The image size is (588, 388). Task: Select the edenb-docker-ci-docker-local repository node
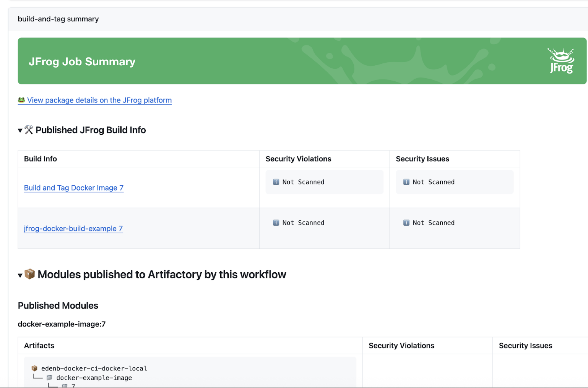[x=94, y=369]
